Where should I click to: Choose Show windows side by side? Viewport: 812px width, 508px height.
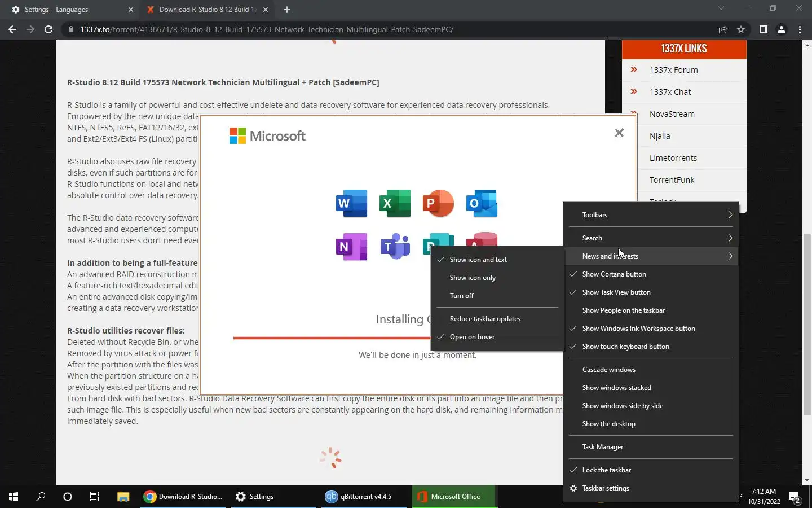click(651, 406)
